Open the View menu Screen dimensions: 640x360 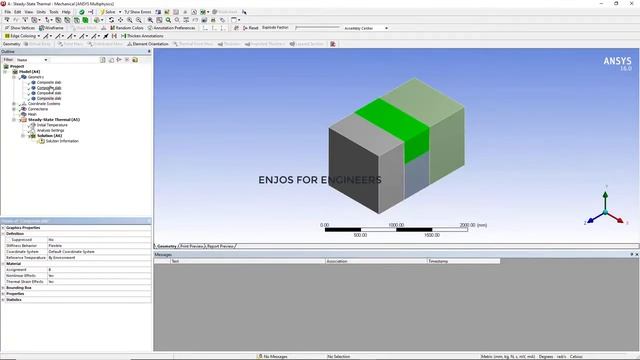(x=29, y=12)
